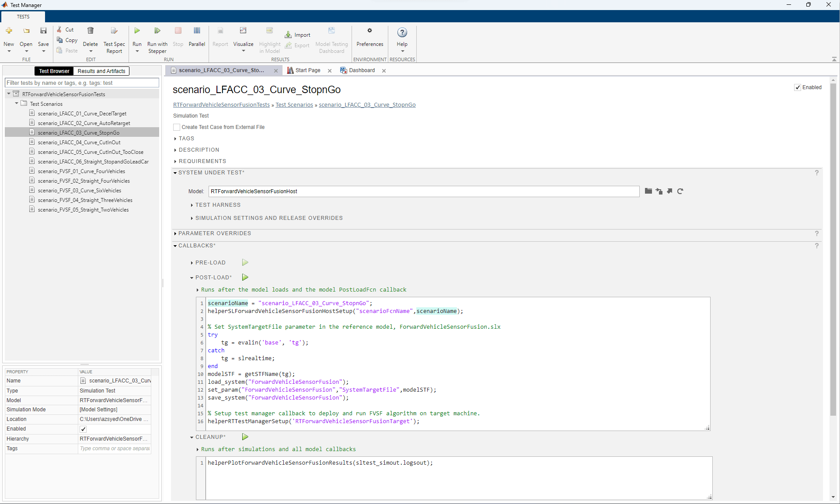The image size is (840, 504).
Task: Open Preferences gear icon
Action: (369, 31)
